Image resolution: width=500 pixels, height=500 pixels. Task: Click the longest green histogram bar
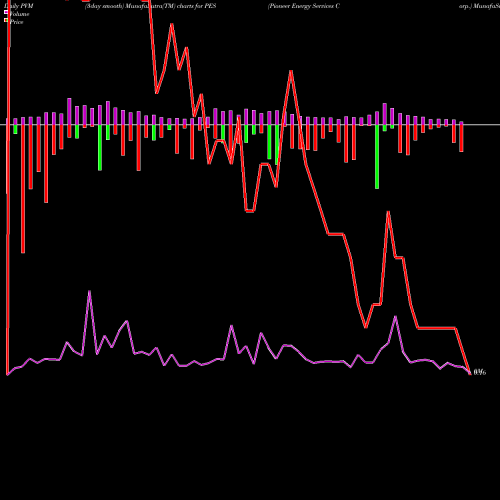[377, 157]
